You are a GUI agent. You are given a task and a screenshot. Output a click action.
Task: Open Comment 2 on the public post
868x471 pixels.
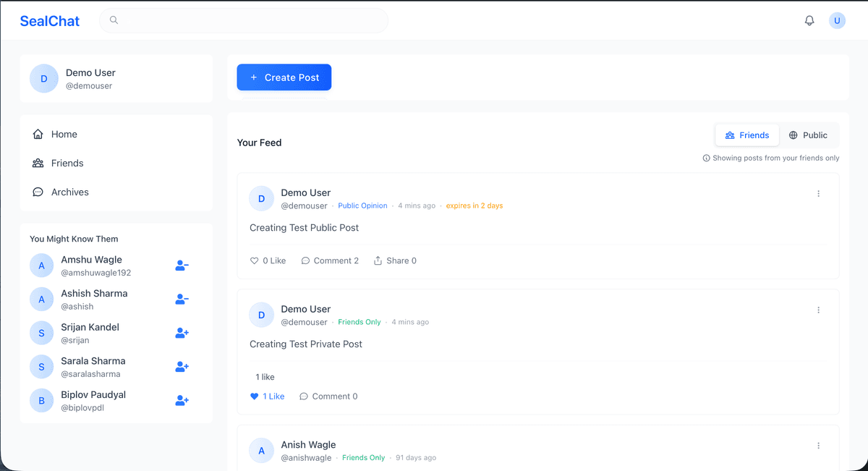[x=330, y=260]
